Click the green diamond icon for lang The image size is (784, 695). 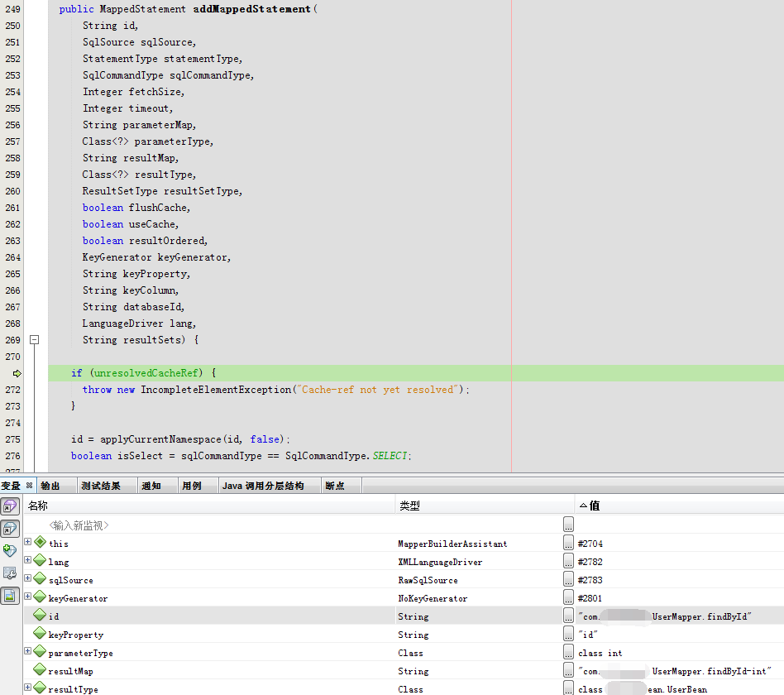[40, 560]
